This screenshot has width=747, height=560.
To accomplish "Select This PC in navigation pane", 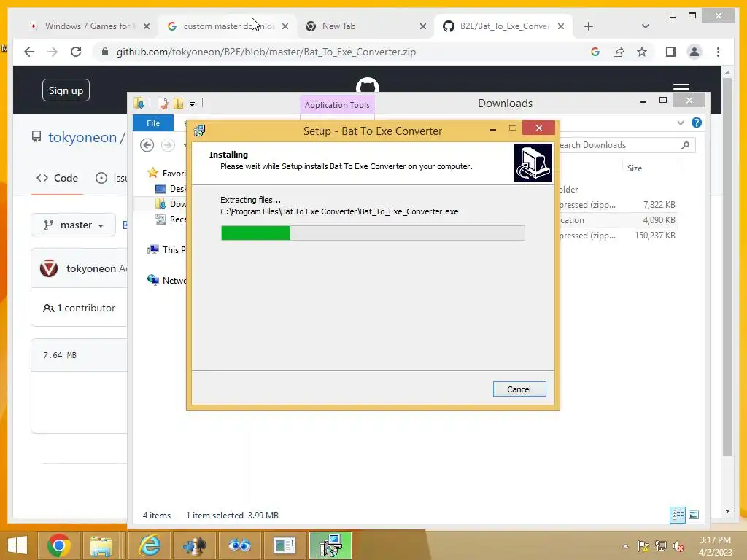I will click(167, 249).
